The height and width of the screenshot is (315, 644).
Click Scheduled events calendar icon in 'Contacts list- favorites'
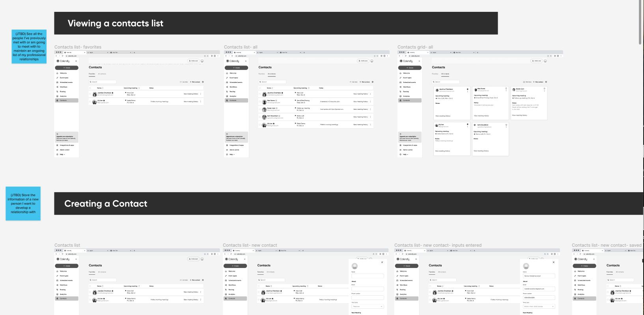[x=57, y=82]
